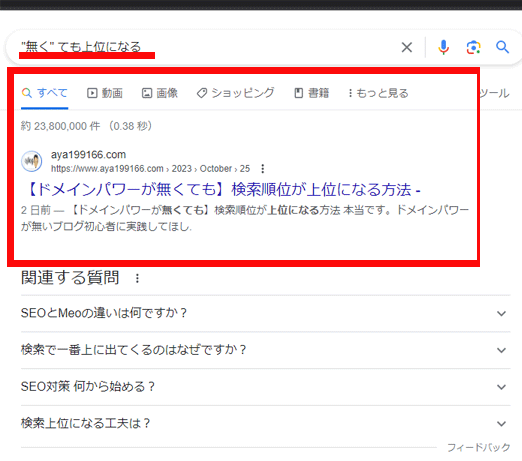Start voice search with the microphone icon
522x461 pixels.
443,47
